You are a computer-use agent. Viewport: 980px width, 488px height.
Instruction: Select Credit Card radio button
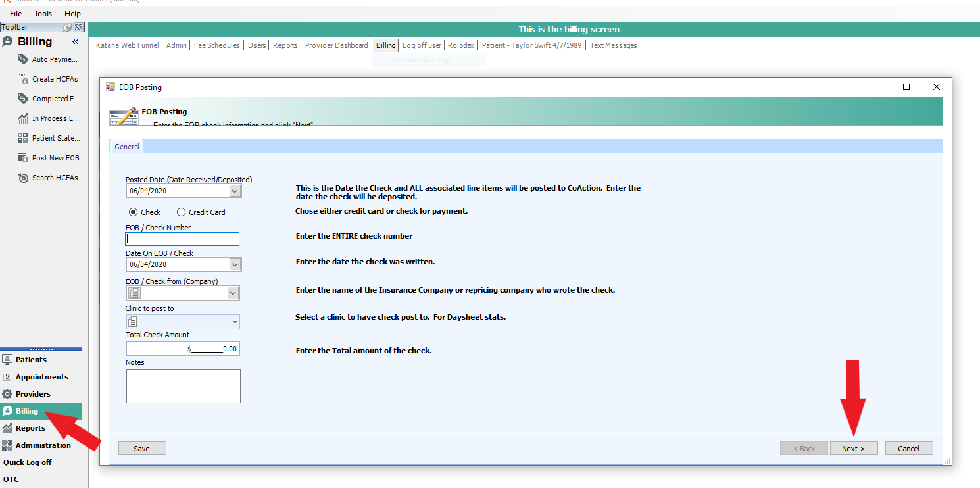(181, 212)
